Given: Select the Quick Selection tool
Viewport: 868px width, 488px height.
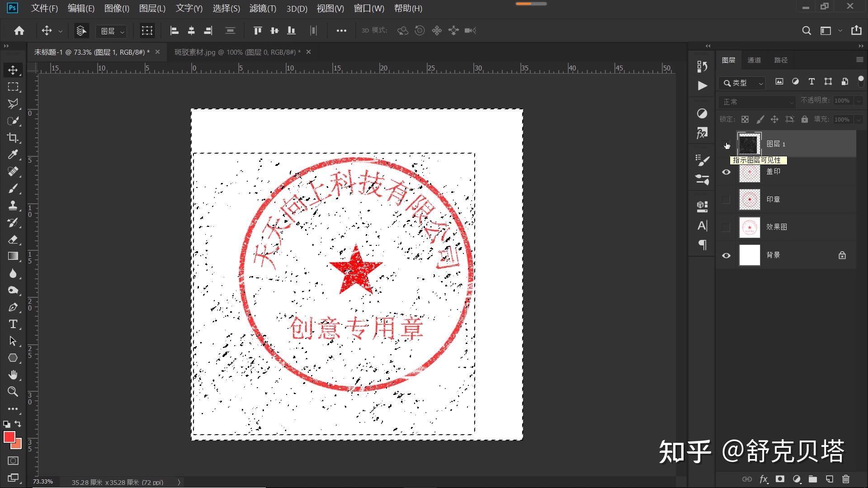Looking at the screenshot, I should coord(13,121).
